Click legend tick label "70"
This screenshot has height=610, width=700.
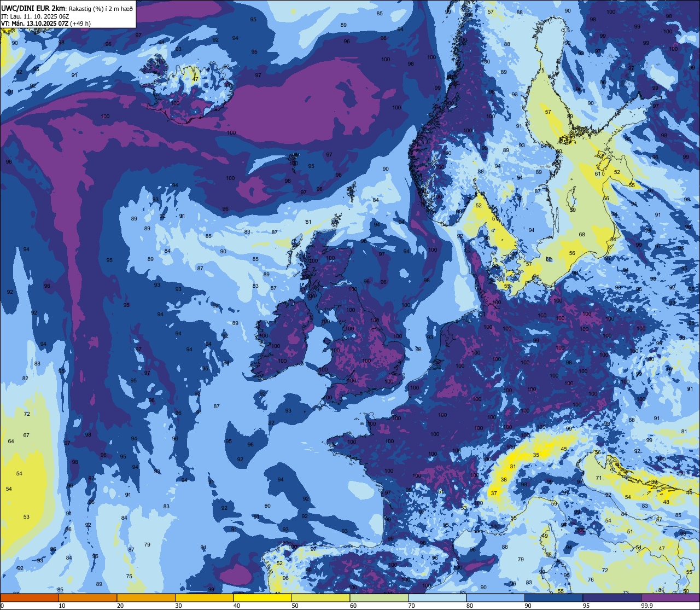click(411, 606)
